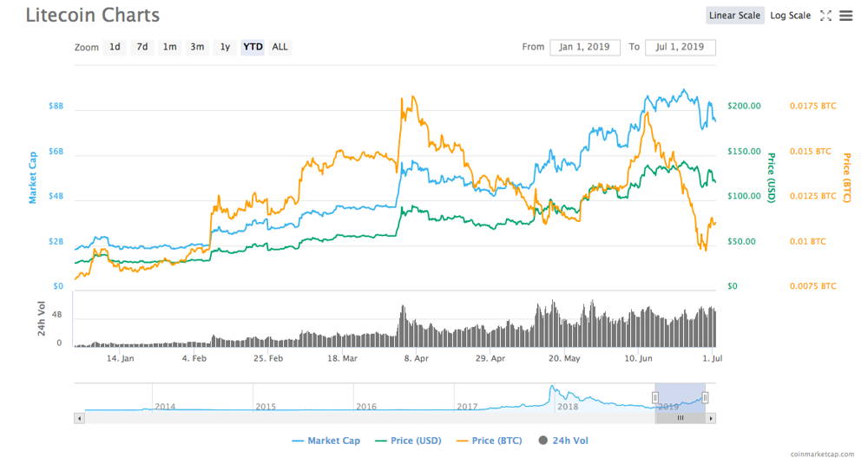Select the 1y zoom range
The height and width of the screenshot is (464, 868).
[225, 47]
